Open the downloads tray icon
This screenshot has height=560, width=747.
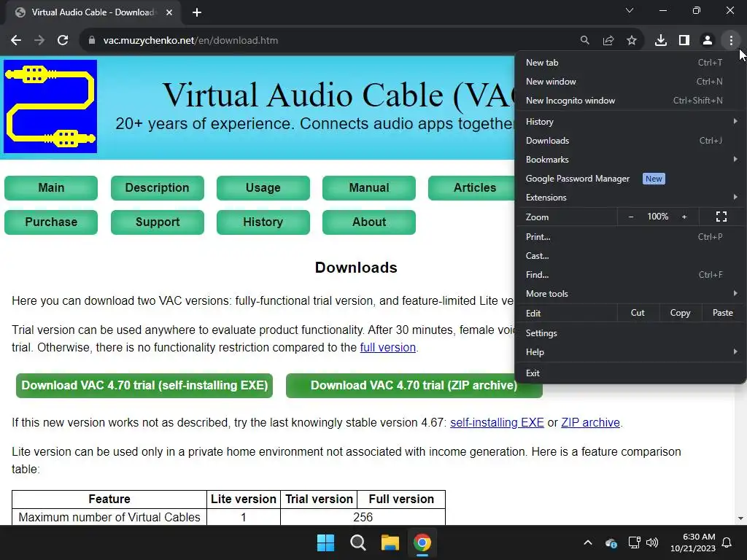tap(661, 41)
